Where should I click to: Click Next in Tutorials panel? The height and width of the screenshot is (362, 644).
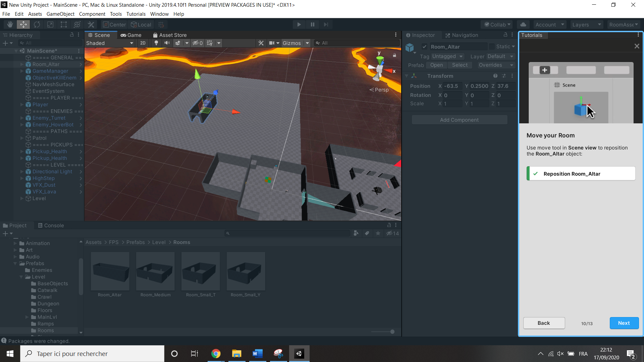pyautogui.click(x=624, y=323)
